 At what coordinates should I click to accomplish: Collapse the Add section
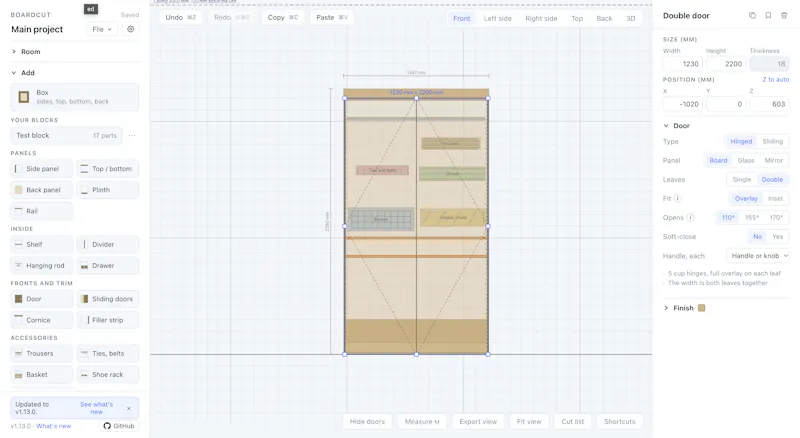click(74, 73)
